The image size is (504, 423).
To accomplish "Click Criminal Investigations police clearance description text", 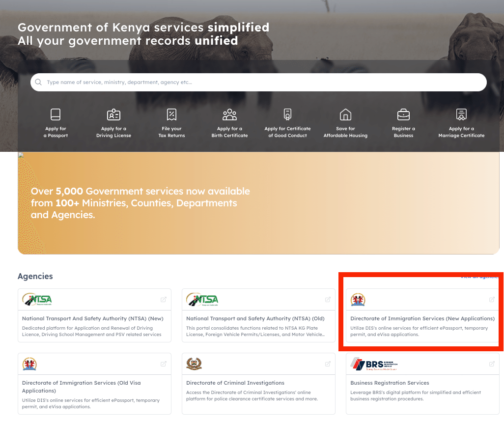I will (x=252, y=395).
